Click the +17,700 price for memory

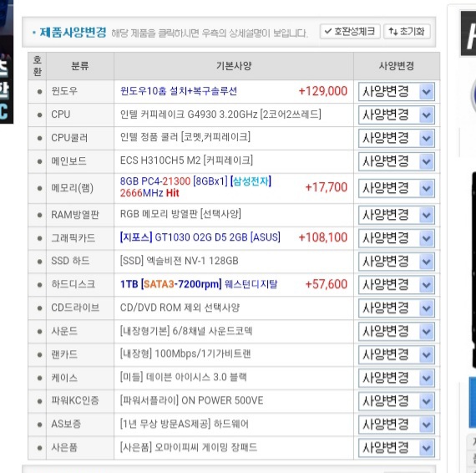point(327,187)
